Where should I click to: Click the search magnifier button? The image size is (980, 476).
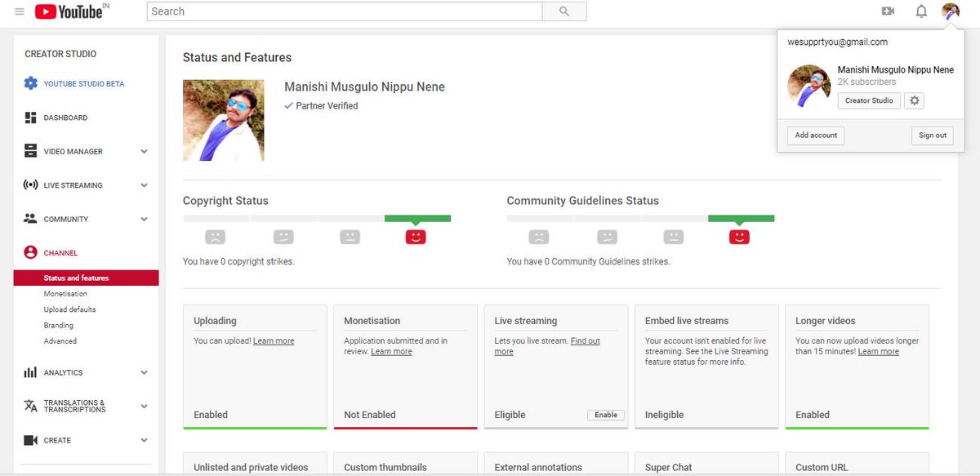pos(564,11)
